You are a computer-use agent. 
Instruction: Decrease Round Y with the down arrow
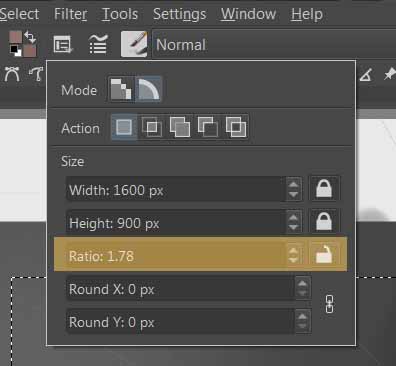[302, 326]
